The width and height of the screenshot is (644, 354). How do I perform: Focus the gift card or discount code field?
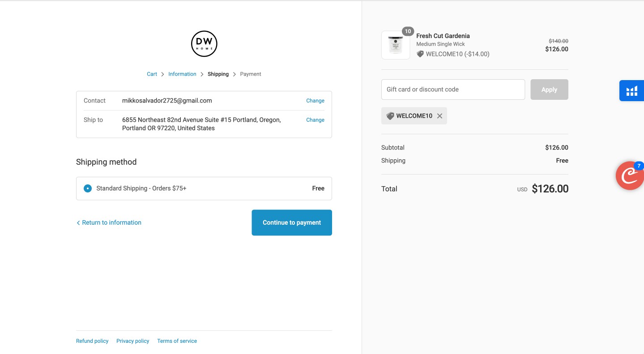tap(453, 90)
